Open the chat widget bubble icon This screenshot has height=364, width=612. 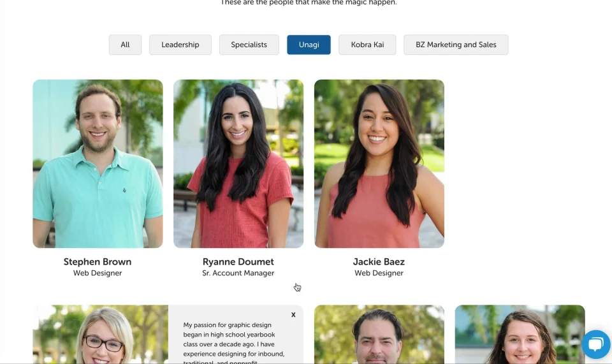coord(595,344)
